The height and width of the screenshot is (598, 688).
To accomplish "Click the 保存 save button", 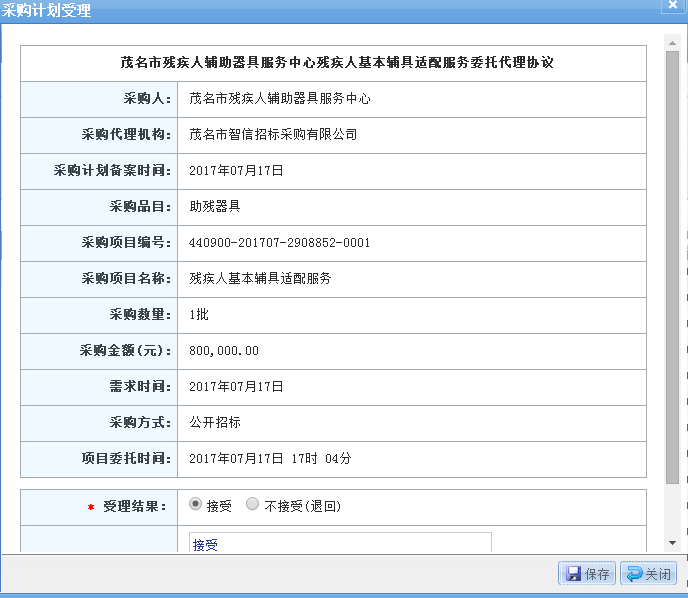I will pos(587,574).
